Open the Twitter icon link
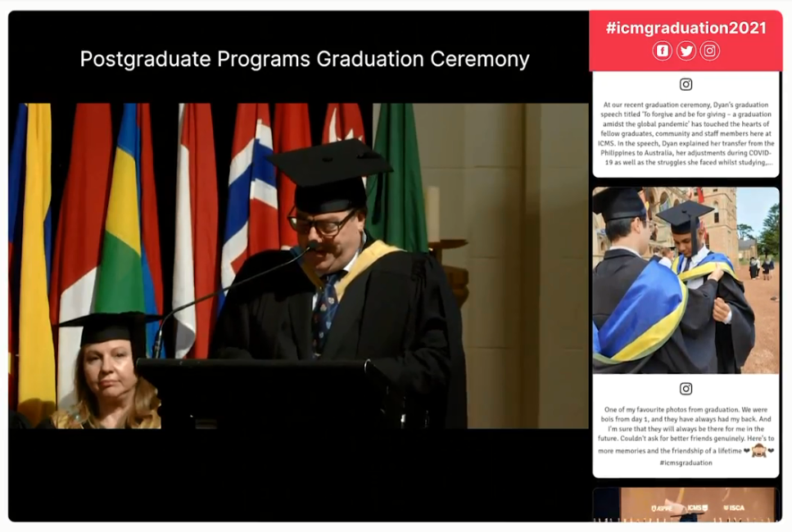Screen dimensions: 792x532 686,51
